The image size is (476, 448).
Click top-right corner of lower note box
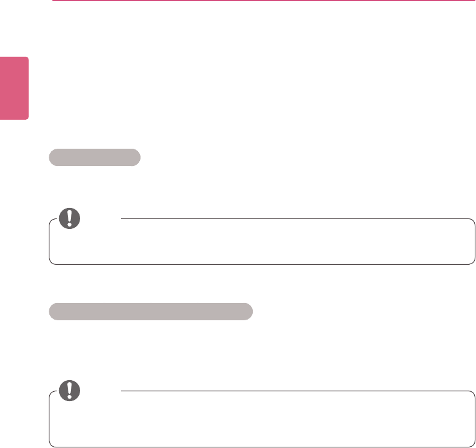[x=473, y=393]
